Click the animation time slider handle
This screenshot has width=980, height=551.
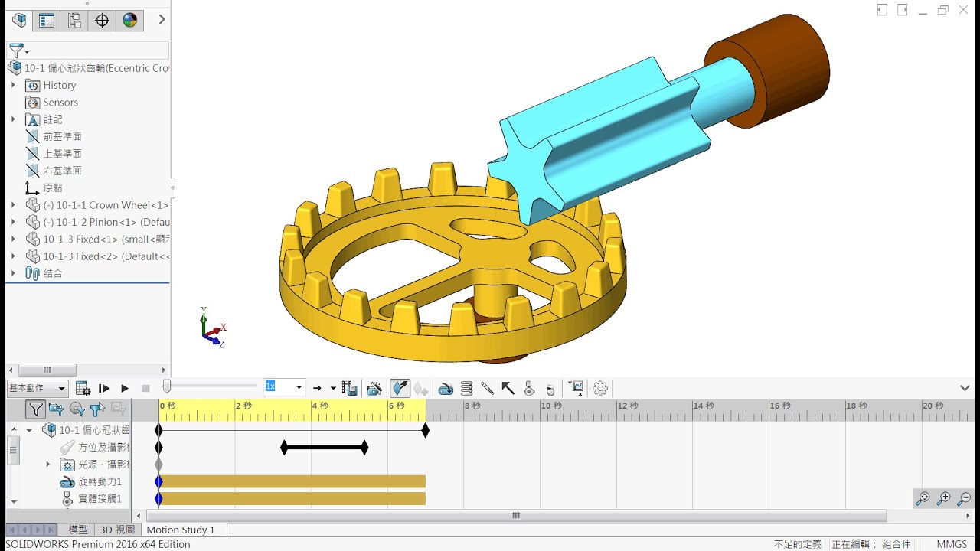(x=167, y=387)
